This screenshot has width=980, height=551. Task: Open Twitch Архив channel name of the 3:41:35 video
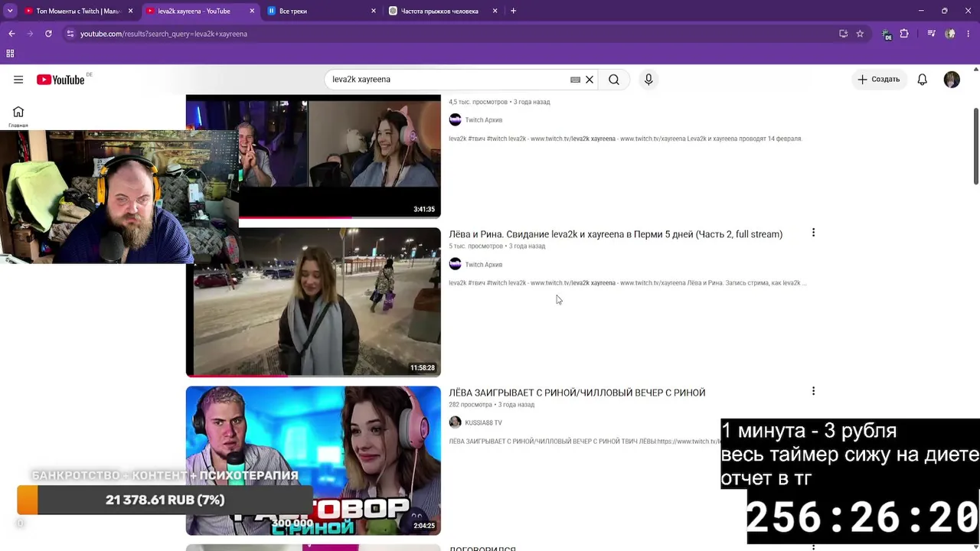point(483,120)
